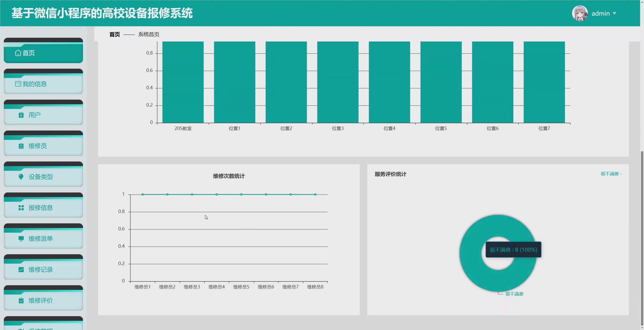The height and width of the screenshot is (330, 644).
Task: Click the lightbulb icon beside 设备类型
Action: point(21,177)
